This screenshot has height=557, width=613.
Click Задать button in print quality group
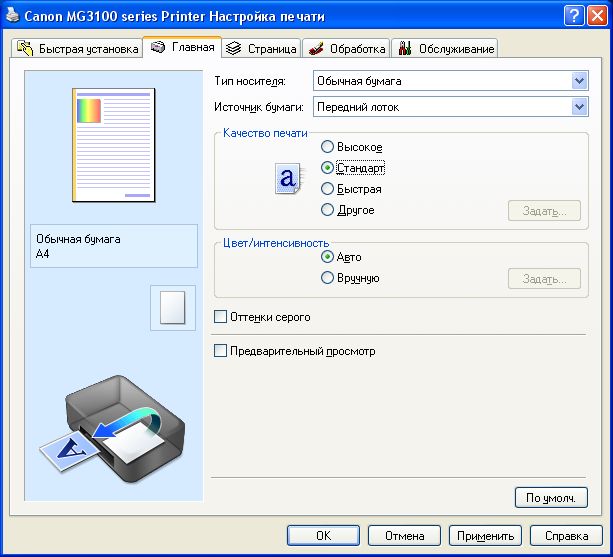(544, 211)
